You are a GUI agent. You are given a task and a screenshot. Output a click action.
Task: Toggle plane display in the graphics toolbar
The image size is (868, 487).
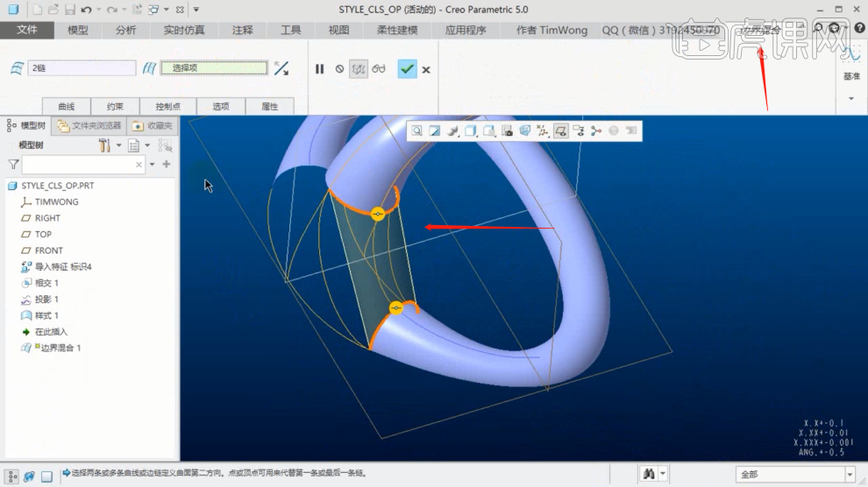[x=560, y=131]
